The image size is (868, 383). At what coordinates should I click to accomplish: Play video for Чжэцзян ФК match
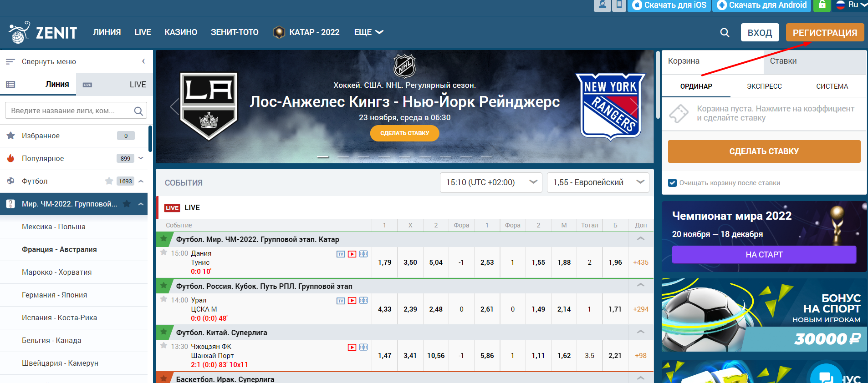point(352,347)
